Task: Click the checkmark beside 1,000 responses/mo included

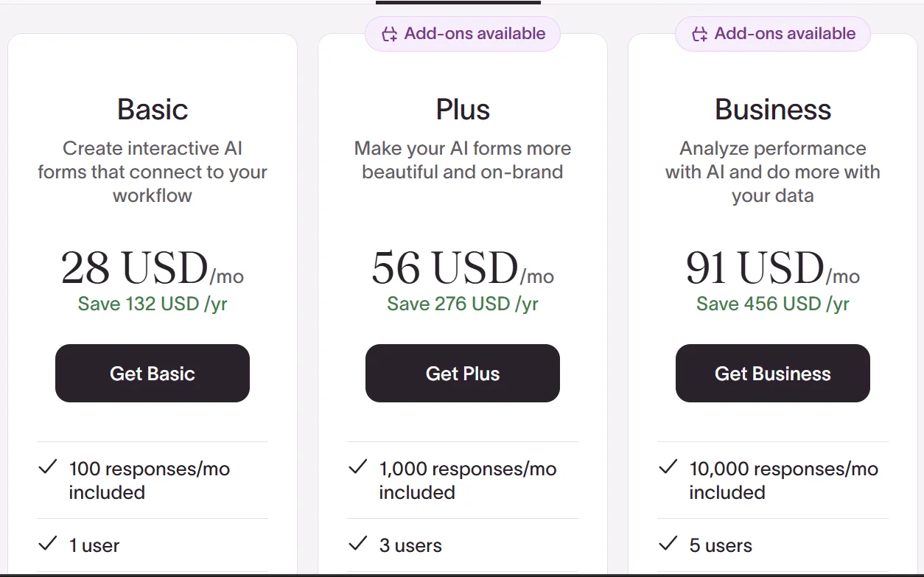Action: (x=358, y=467)
